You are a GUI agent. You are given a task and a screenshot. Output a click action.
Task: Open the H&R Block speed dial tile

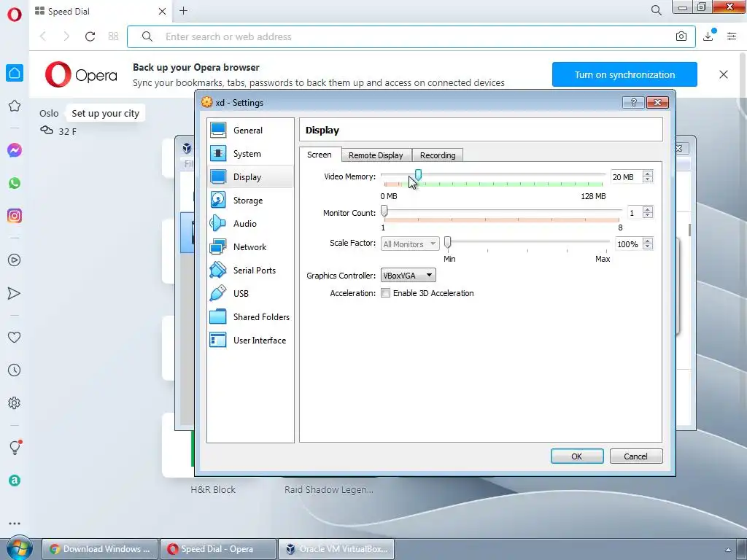213,489
